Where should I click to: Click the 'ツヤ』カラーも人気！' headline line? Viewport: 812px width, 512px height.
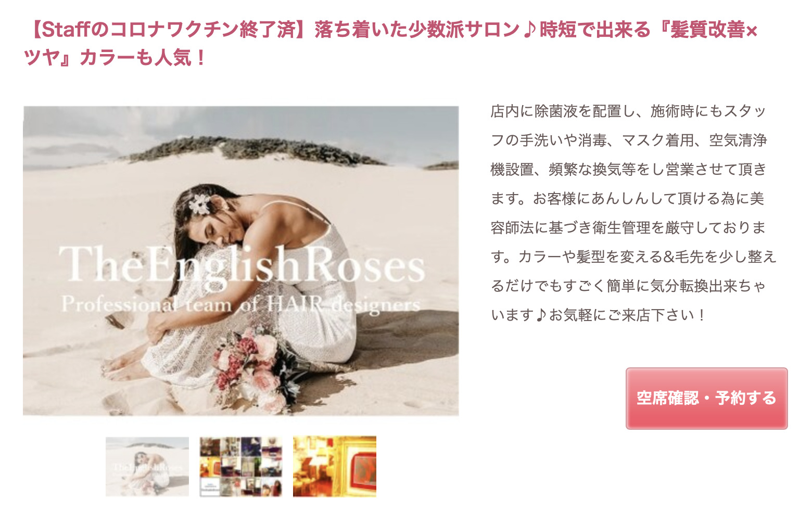coord(116,57)
